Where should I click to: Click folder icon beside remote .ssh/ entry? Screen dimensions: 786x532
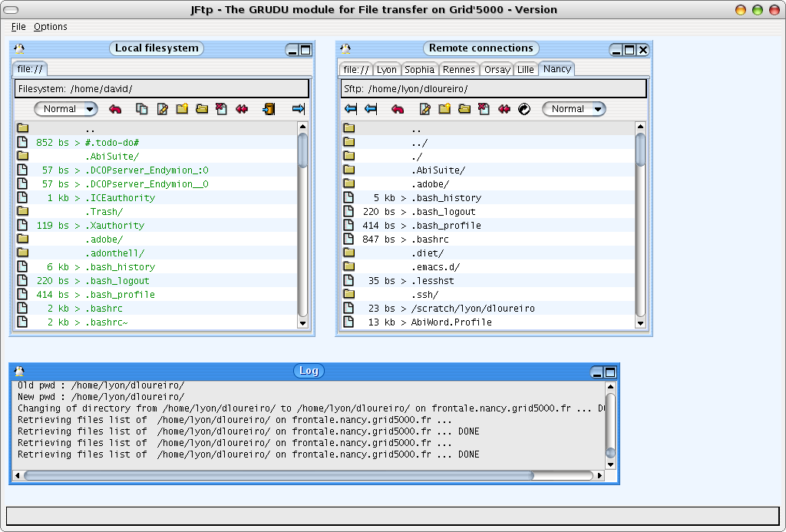(x=349, y=294)
